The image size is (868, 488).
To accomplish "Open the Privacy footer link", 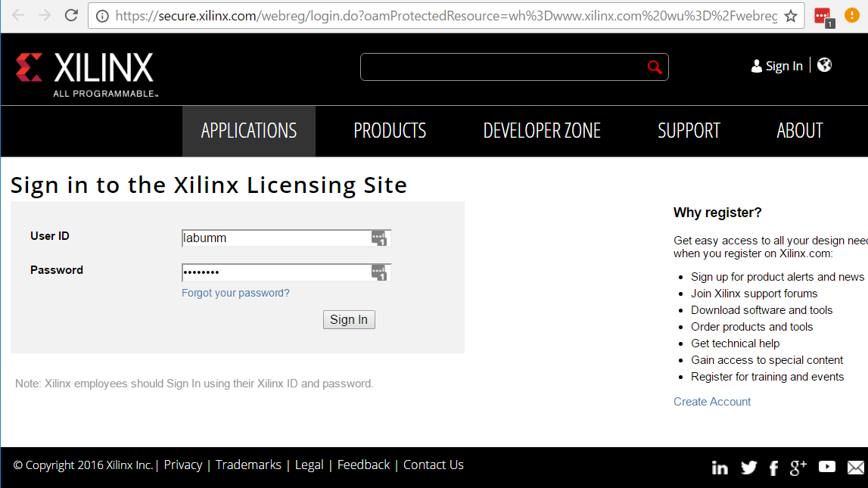I will pyautogui.click(x=182, y=465).
